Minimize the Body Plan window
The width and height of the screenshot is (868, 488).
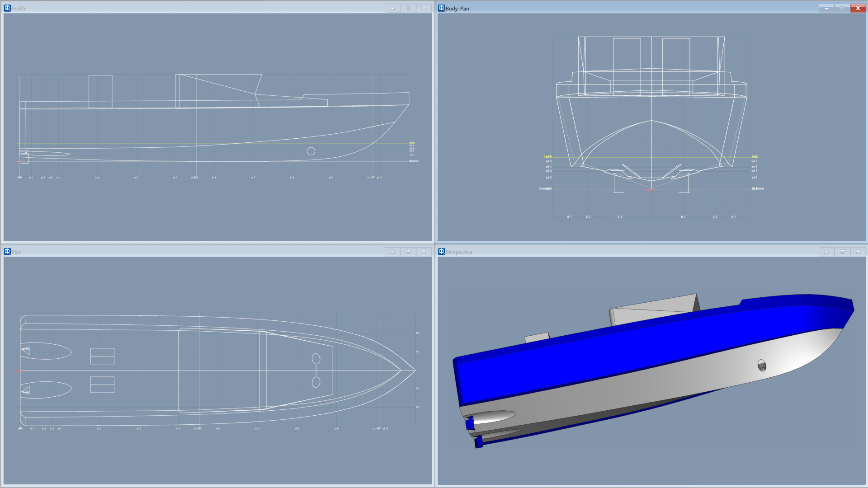(826, 8)
